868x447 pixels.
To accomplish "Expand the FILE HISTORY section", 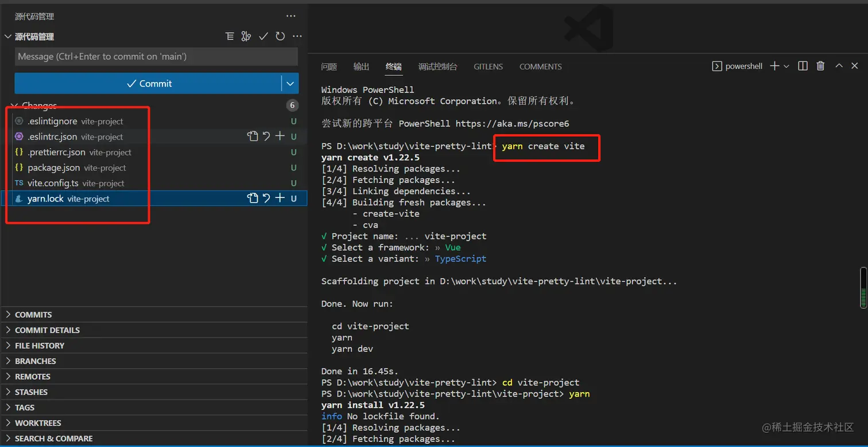I will 154,345.
